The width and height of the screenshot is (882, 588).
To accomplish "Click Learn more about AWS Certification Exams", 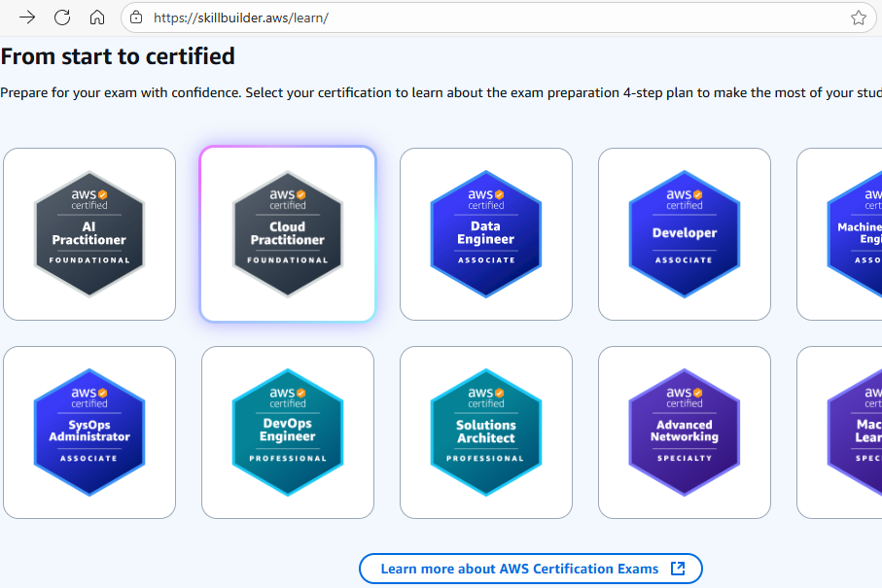I will coord(519,569).
